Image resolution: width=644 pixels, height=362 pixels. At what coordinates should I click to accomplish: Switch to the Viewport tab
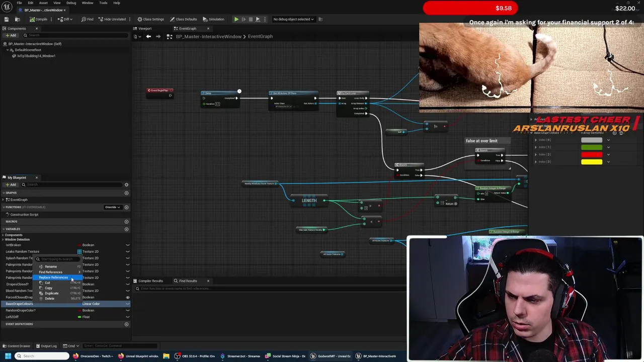145,29
